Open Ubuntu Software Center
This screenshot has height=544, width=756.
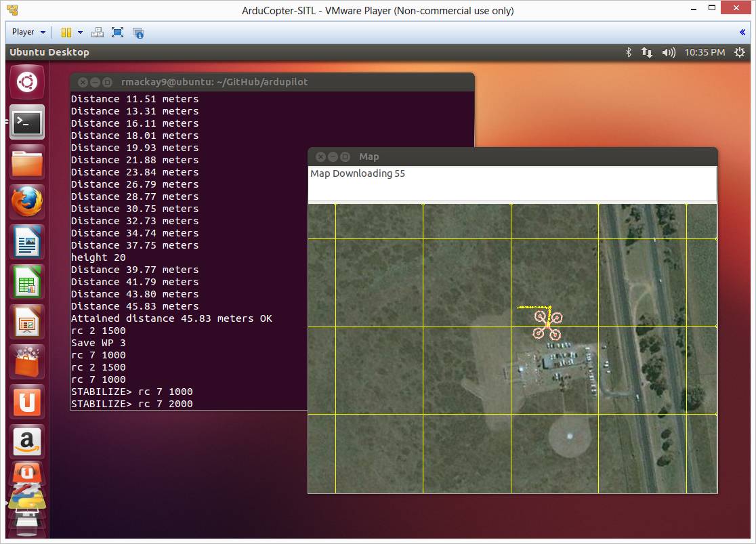(27, 362)
